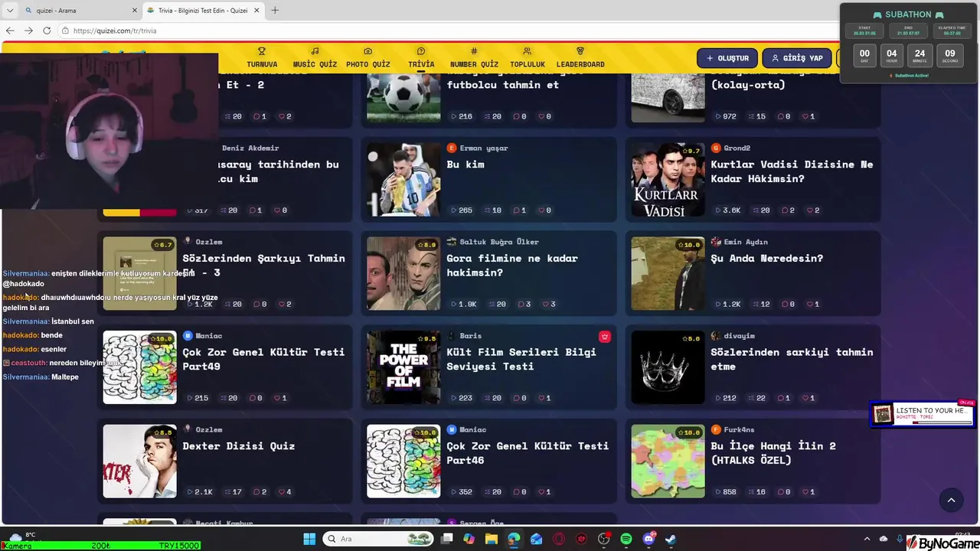Click author Maniac on Part49 card
Image resolution: width=980 pixels, height=551 pixels.
tap(209, 336)
